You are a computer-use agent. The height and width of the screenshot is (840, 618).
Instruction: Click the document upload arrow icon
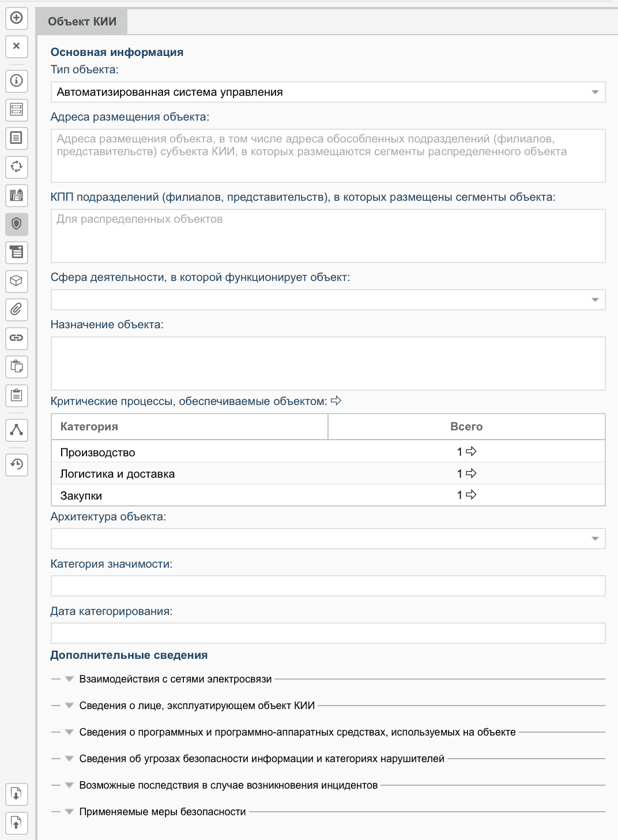[17, 823]
